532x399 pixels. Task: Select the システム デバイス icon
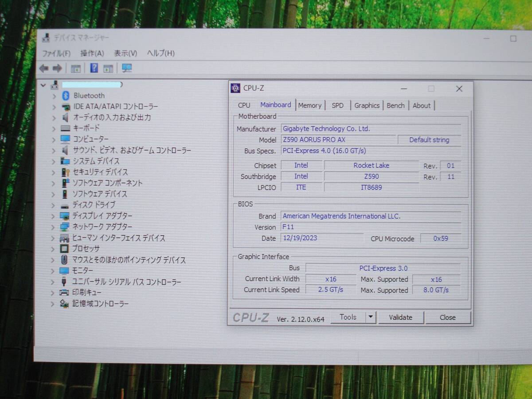(x=65, y=161)
